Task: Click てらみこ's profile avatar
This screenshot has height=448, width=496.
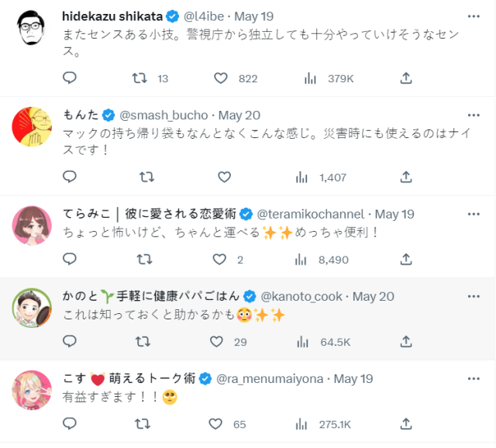Action: click(x=32, y=224)
